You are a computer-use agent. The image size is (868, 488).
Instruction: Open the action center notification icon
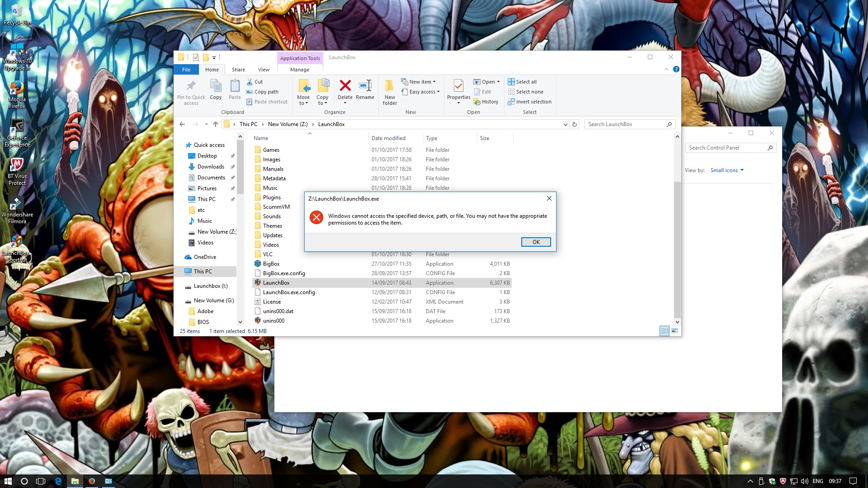[x=853, y=481]
